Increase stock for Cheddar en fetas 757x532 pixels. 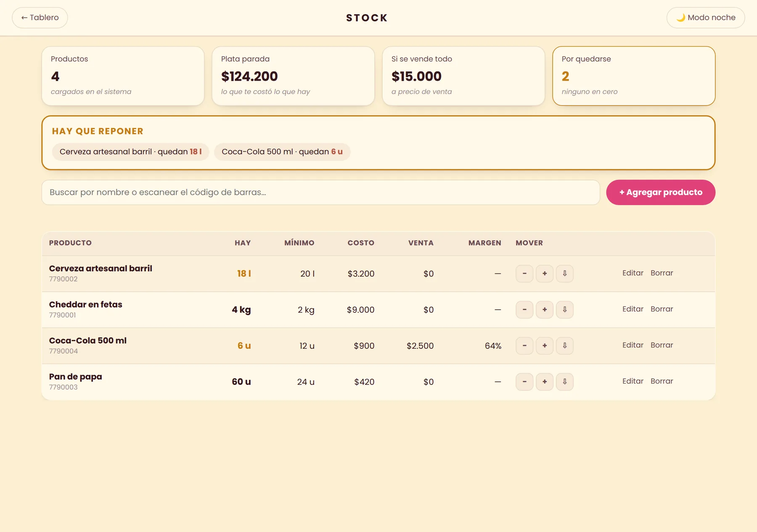(545, 310)
